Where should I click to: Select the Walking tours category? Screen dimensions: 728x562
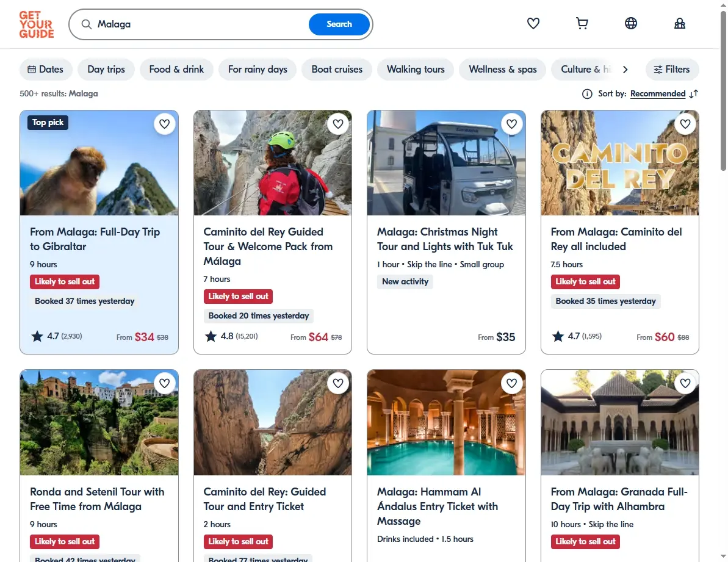coord(416,69)
